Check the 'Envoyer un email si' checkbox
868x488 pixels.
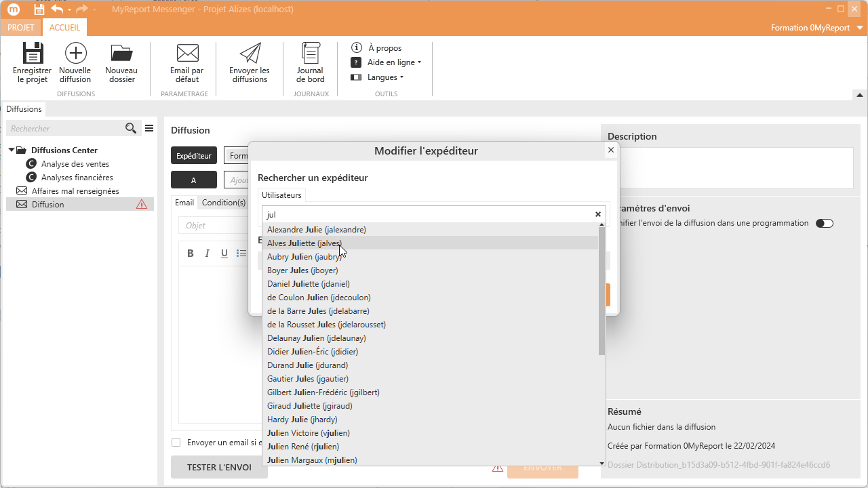point(176,443)
